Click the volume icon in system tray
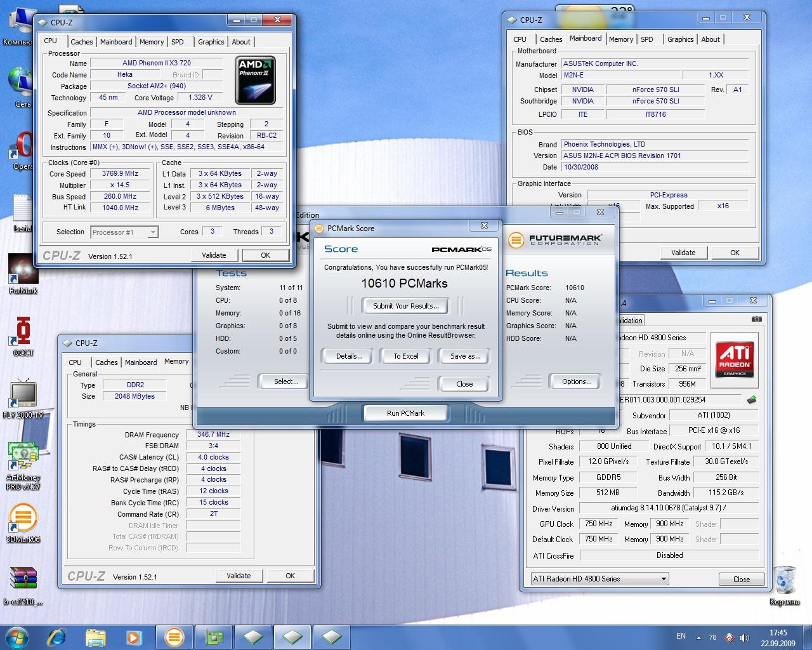The width and height of the screenshot is (812, 650). point(744,637)
